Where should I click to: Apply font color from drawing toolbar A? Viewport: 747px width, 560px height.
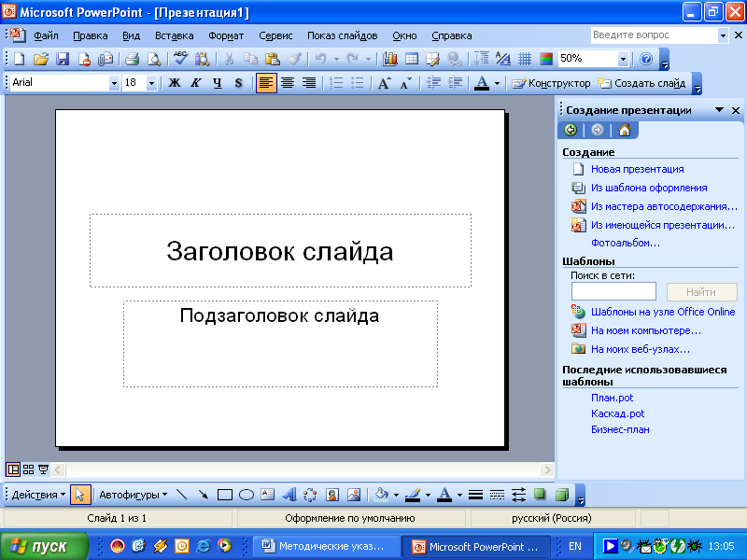(444, 495)
